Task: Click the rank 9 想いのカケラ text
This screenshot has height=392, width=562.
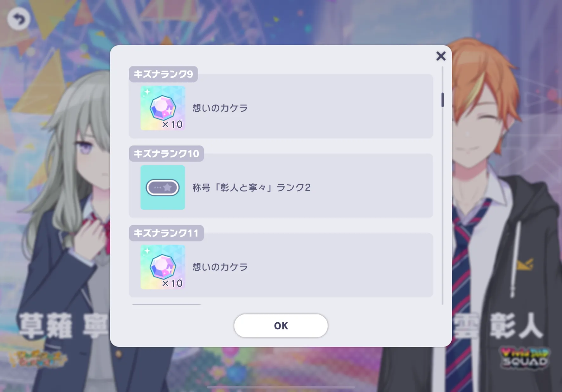Action: 220,108
